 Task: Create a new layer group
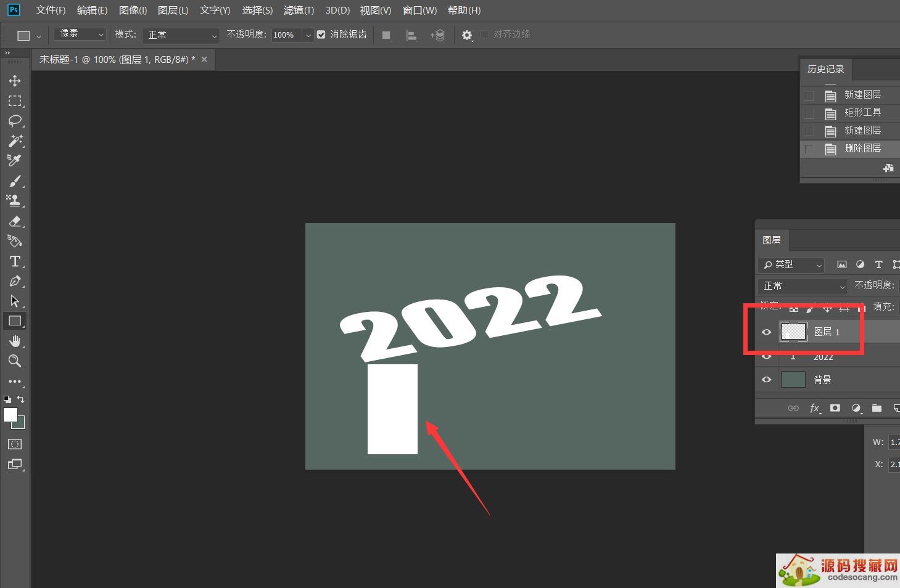[x=877, y=408]
